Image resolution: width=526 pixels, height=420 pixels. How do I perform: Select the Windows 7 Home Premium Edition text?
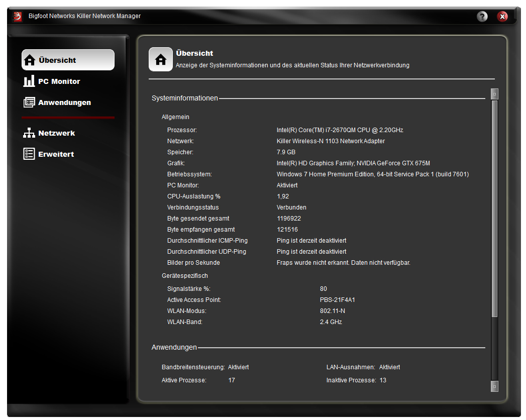(x=373, y=174)
